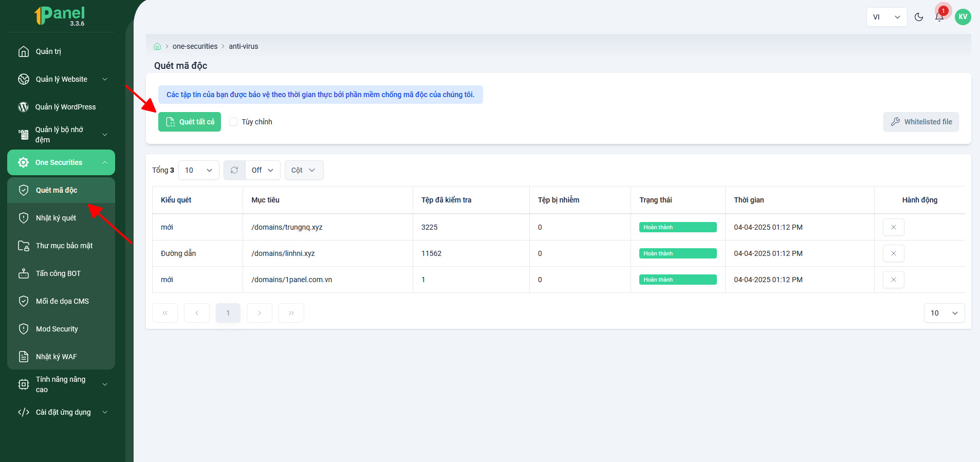Click the /domains/linhni.xyz target cell
The height and width of the screenshot is (462, 980).
(328, 253)
